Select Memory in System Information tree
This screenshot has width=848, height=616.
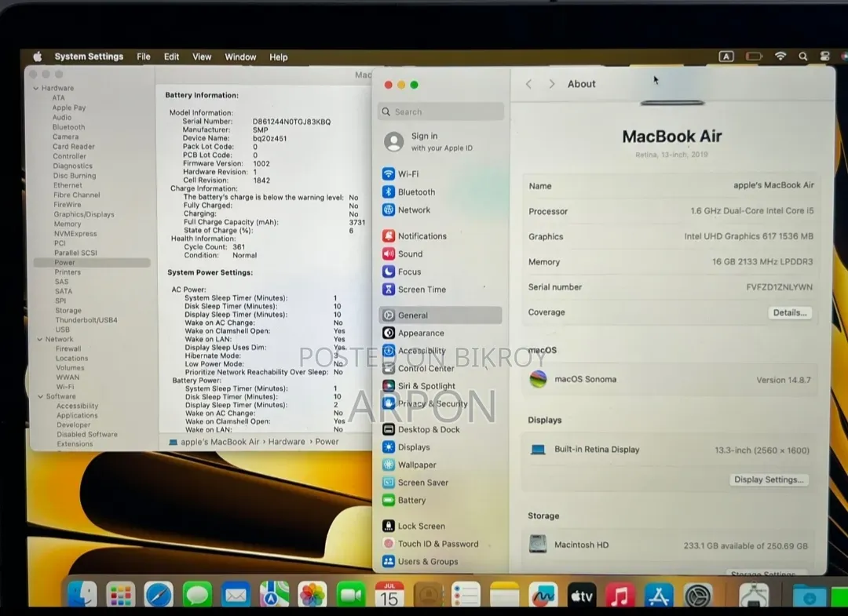(67, 224)
